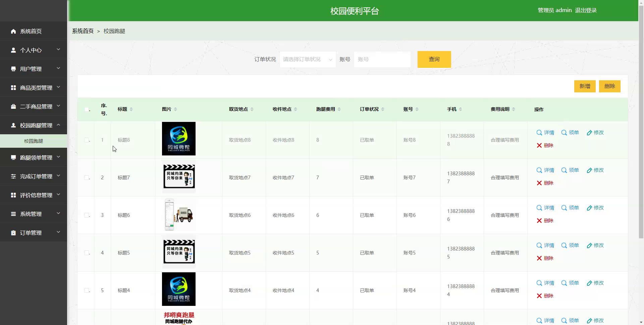644x325 pixels.
Task: Expand the 跑腿领单管理 chevron
Action: 58,157
